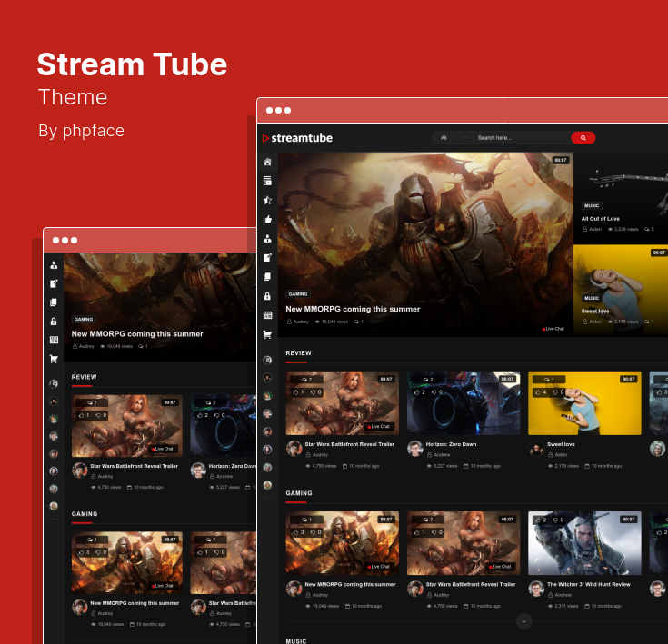The height and width of the screenshot is (644, 668).
Task: Open 'Star Wars Battlefront Reveal Trailer' title in back Review row
Action: [135, 466]
